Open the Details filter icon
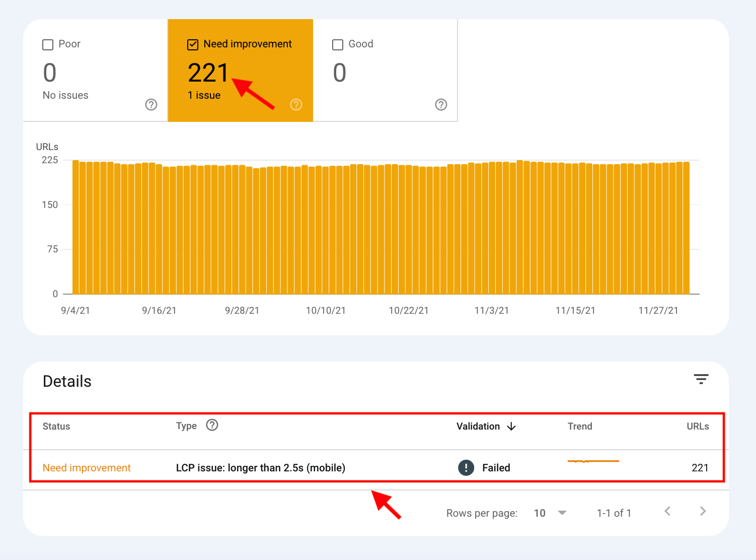Screen dimensions: 756x560 (701, 379)
